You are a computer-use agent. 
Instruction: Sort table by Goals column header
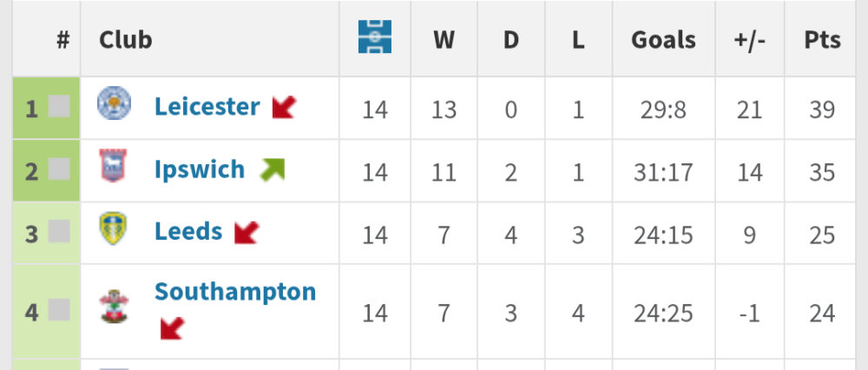tap(663, 40)
